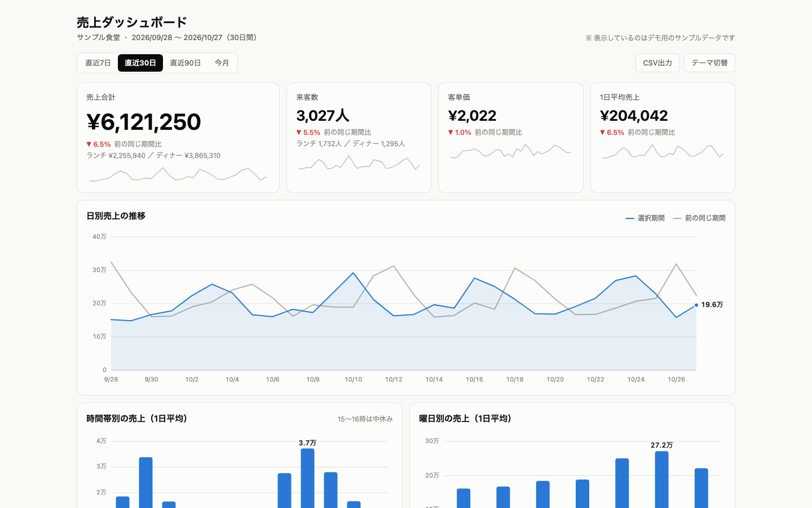
Task: Click the ランチ ¥2,255,940 breakdown text
Action: click(116, 155)
